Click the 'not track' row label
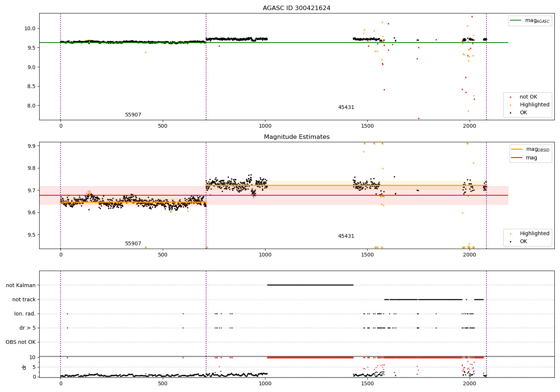 coord(24,299)
